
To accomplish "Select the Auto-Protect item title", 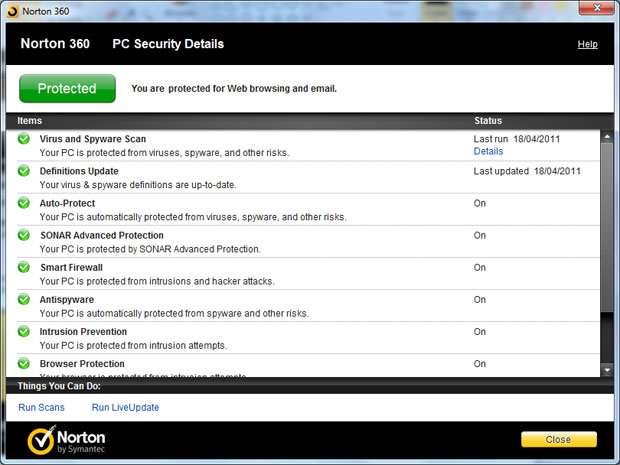I will [x=67, y=203].
